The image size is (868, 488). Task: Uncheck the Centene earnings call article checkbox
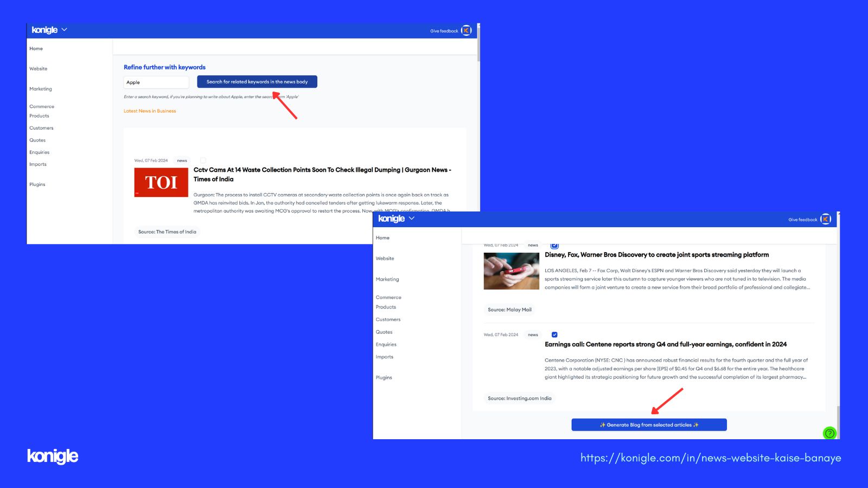554,335
